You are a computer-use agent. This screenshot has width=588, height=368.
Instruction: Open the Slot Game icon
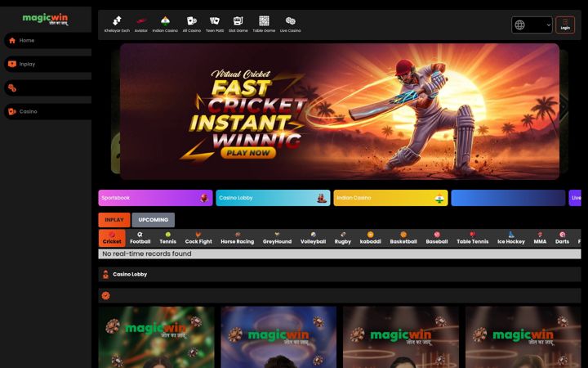238,25
